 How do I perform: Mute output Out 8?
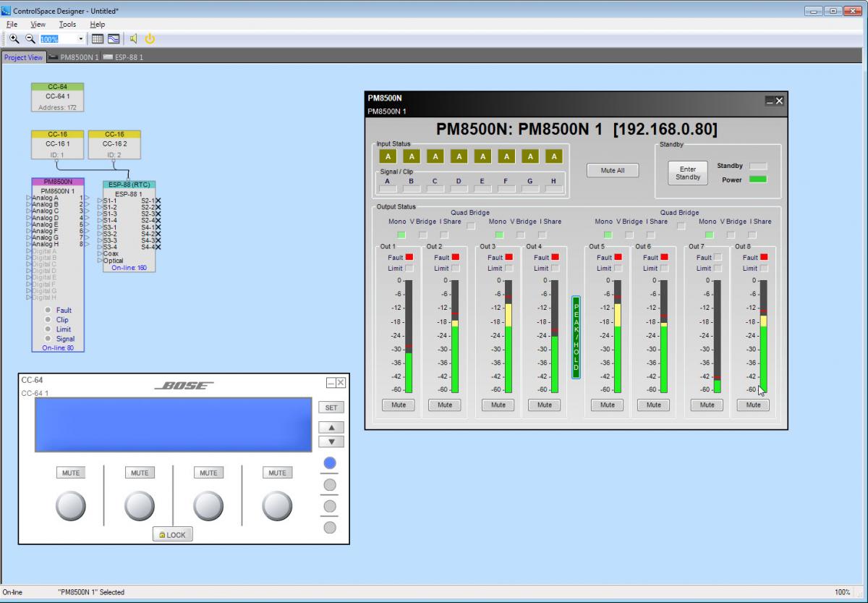(754, 405)
